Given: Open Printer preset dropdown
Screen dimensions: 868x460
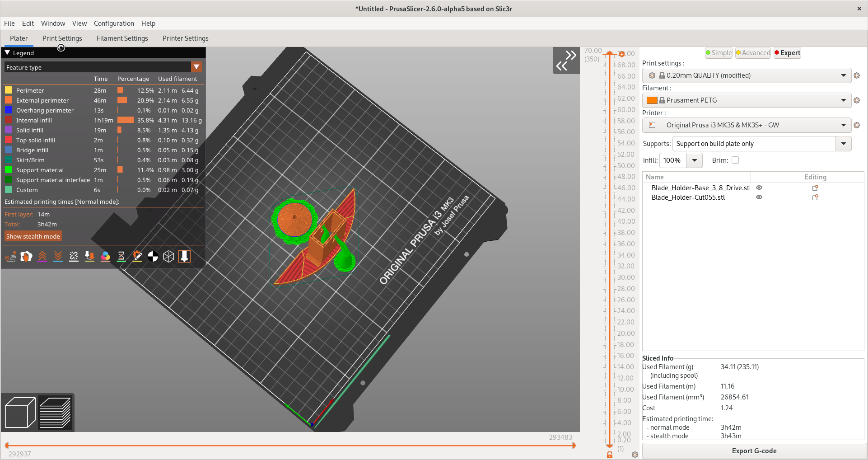Looking at the screenshot, I should (x=747, y=125).
